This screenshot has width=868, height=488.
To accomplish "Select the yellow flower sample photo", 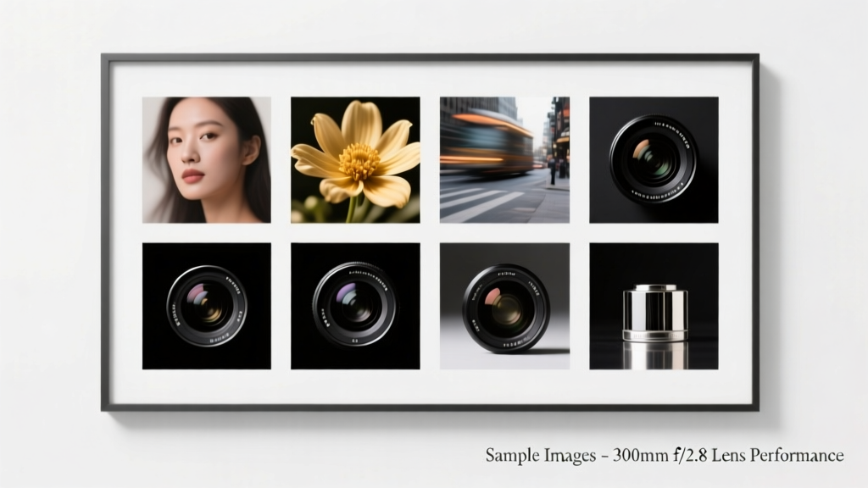I will (x=355, y=160).
